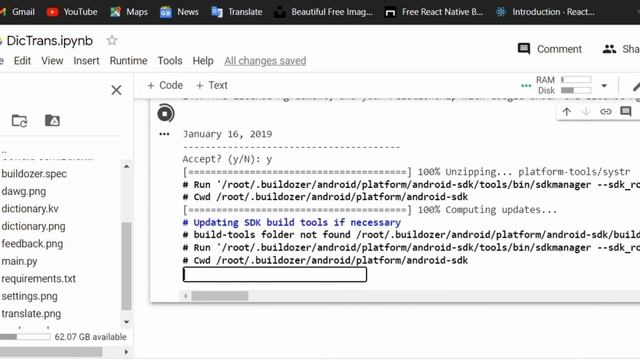Click the cell output input field
This screenshot has width=640, height=360.
click(275, 275)
